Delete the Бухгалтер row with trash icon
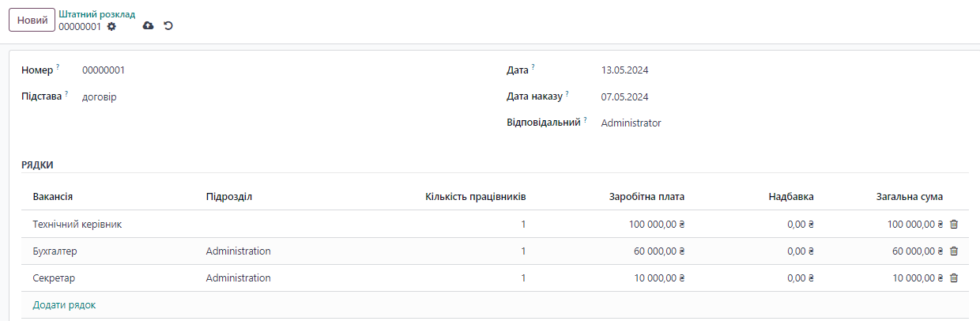The height and width of the screenshot is (321, 980). (953, 251)
